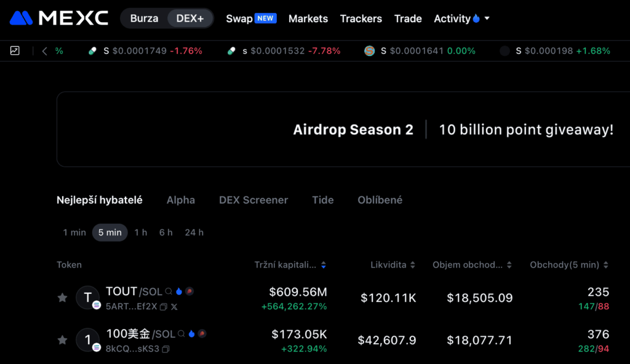Click the green percent icon in ticker

[59, 51]
